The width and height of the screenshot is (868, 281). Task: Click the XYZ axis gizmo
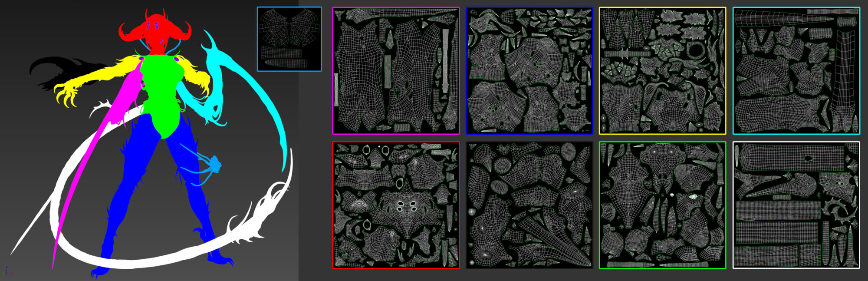pos(6,271)
